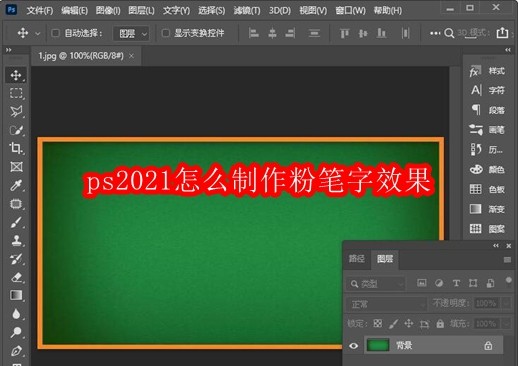
Task: Toggle lock position icon
Action: point(409,323)
